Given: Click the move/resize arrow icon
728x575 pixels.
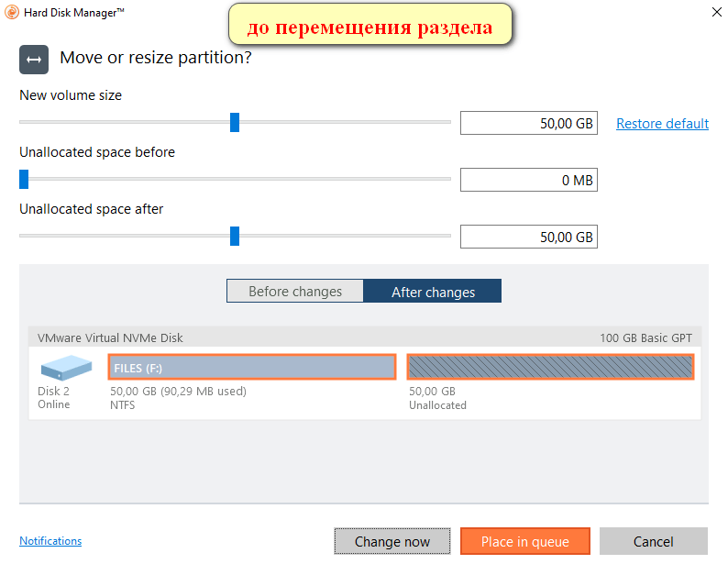Looking at the screenshot, I should tap(34, 60).
